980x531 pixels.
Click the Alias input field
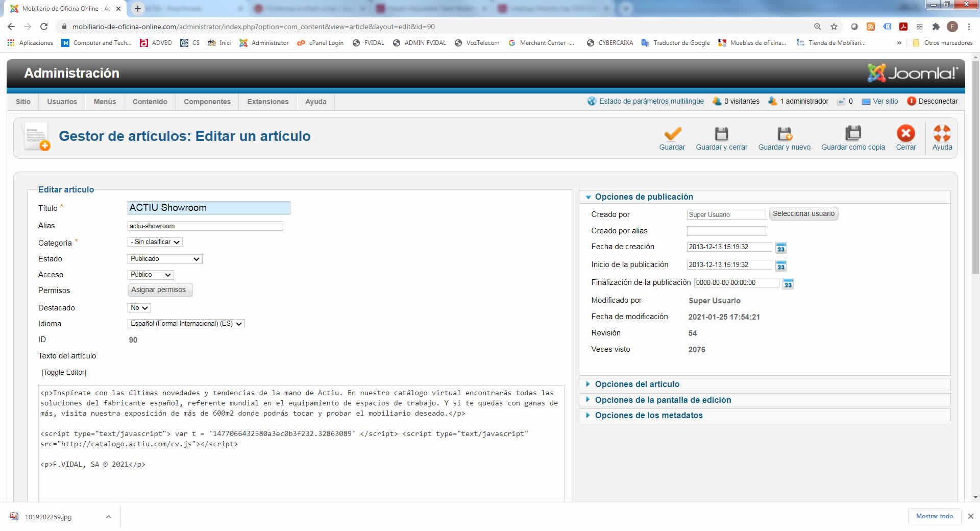pos(205,226)
